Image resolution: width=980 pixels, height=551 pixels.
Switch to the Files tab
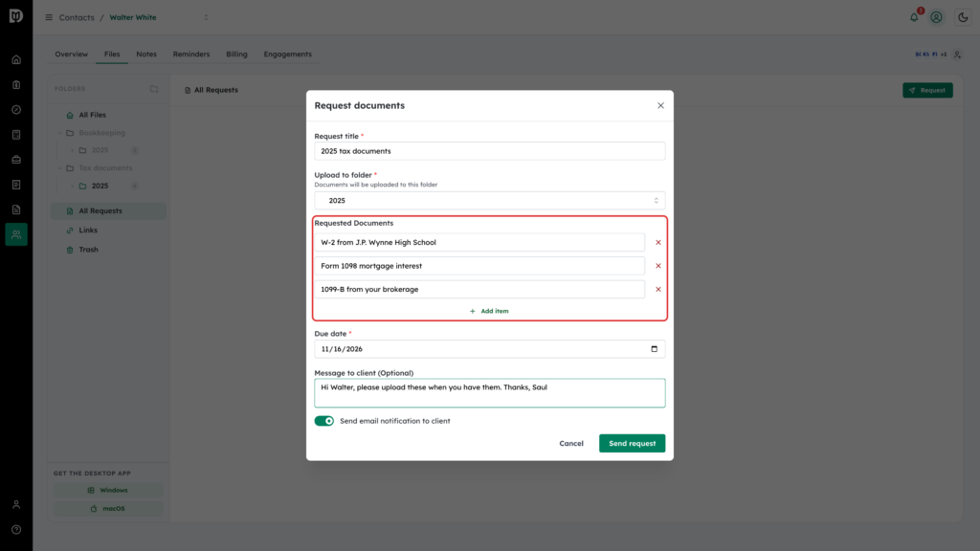pyautogui.click(x=112, y=55)
